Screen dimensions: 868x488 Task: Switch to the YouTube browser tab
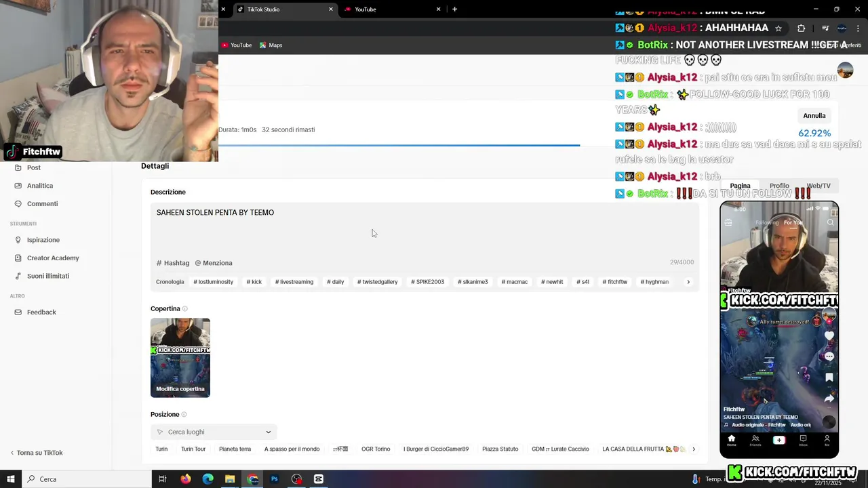point(393,9)
